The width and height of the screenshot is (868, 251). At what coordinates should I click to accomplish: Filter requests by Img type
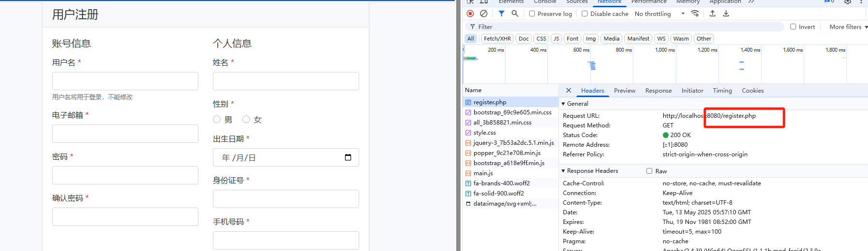pos(591,39)
